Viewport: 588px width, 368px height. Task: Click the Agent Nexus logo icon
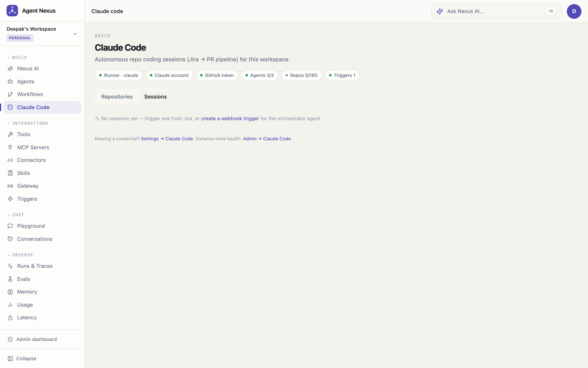12,11
